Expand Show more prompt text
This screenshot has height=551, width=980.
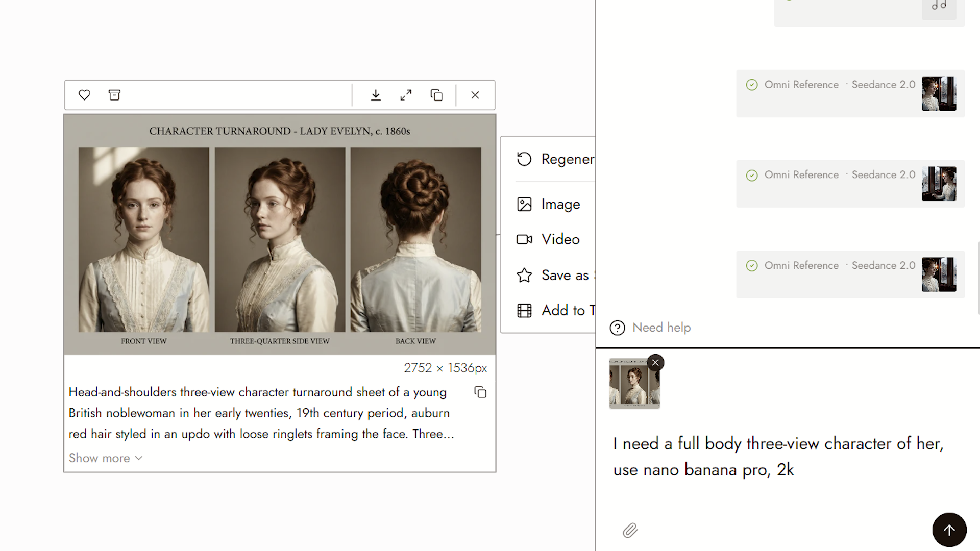pos(106,458)
